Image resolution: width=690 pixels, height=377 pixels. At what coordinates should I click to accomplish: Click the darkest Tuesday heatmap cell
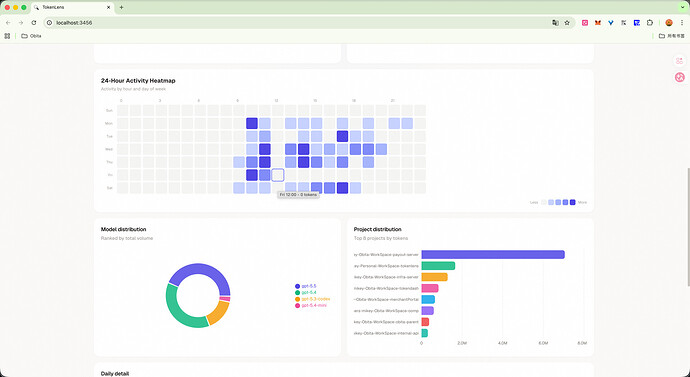pos(342,136)
